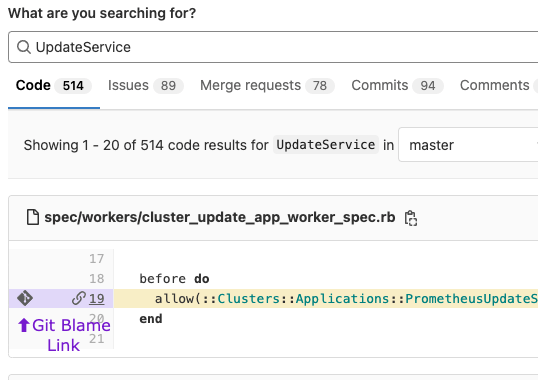The height and width of the screenshot is (380, 538).
Task: Click the highlighted allow(::Clusters code line
Action: (x=326, y=298)
